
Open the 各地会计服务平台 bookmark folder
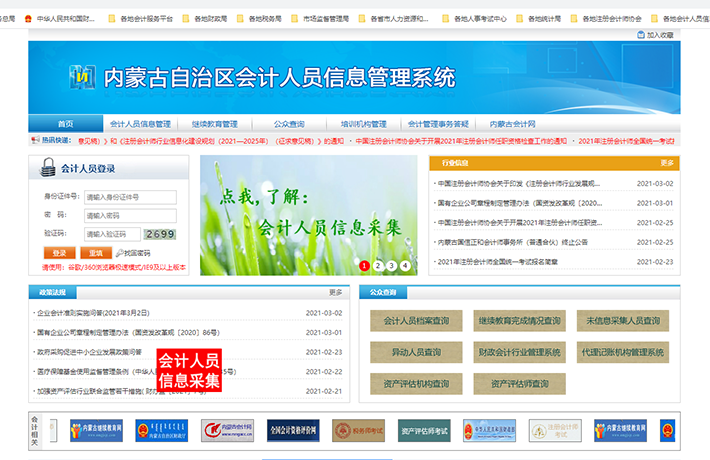144,18
